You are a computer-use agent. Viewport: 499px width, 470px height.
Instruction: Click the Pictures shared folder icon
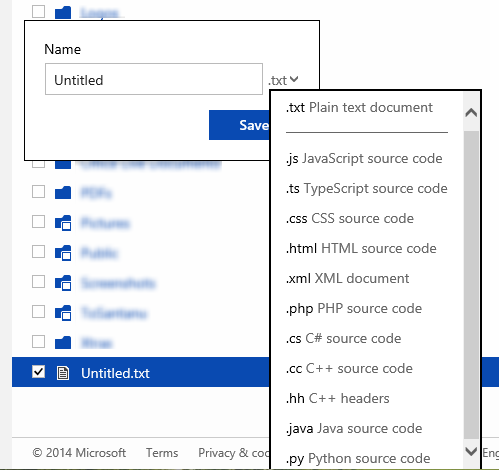pos(63,222)
